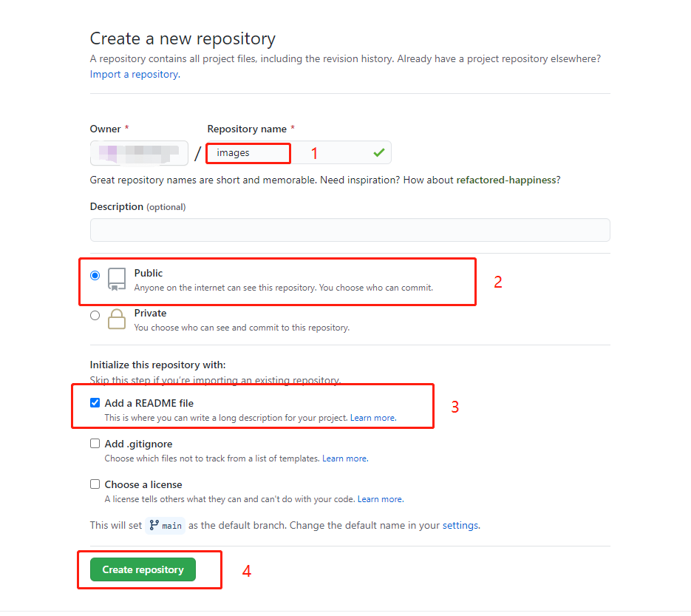Click the Create repository button
691x616 pixels.
pos(143,569)
